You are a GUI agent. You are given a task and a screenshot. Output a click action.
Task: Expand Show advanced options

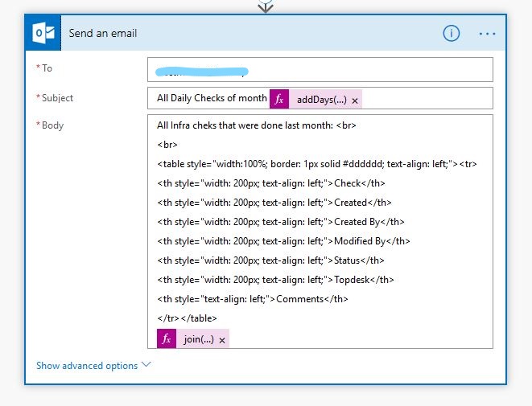[x=87, y=366]
